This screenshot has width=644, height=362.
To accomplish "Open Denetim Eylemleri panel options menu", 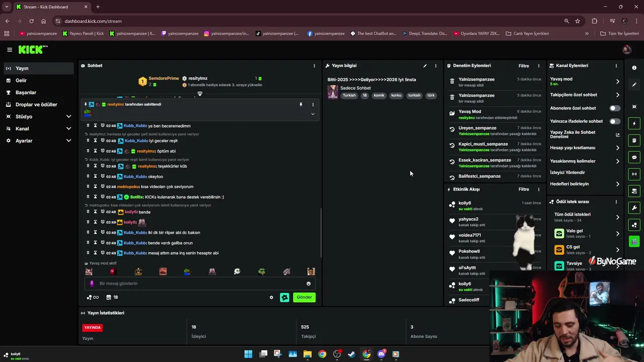I will click(538, 66).
